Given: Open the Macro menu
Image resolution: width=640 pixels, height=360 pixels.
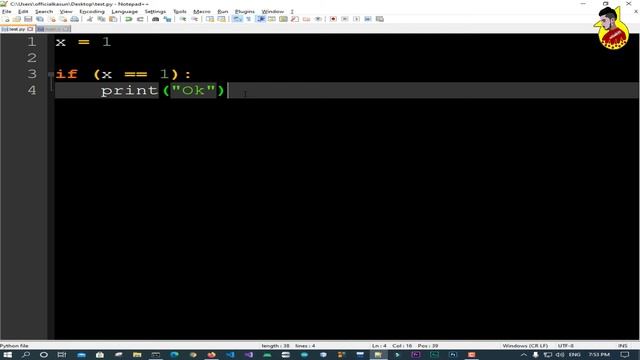Looking at the screenshot, I should point(202,11).
